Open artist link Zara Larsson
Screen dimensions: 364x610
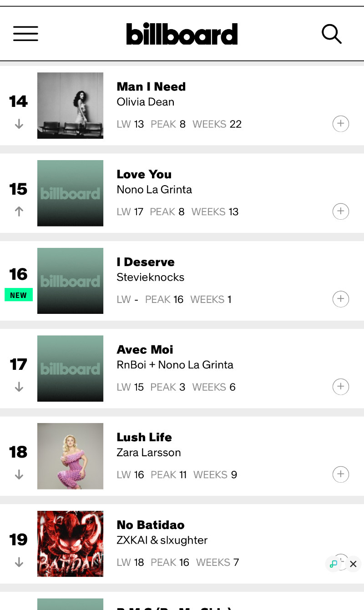click(x=149, y=453)
